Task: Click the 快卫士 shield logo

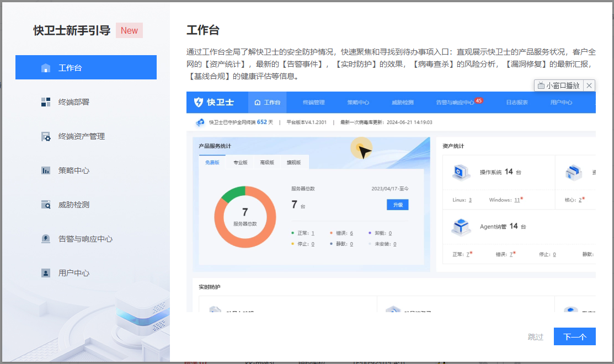Action: pos(199,102)
